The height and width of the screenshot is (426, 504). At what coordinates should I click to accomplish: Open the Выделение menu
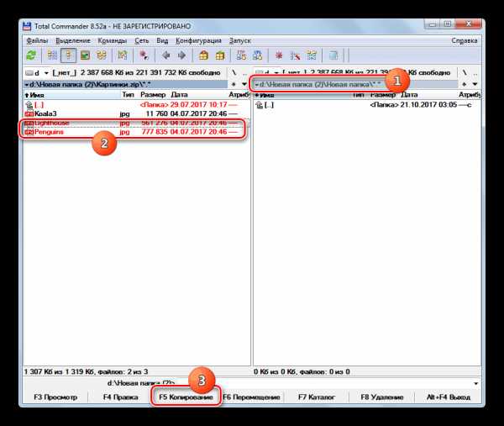[73, 41]
